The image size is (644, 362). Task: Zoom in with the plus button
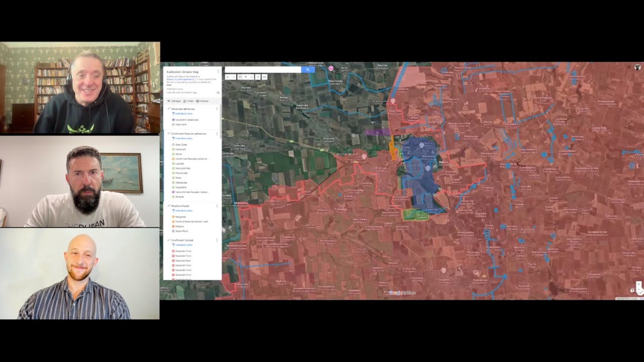(x=639, y=284)
